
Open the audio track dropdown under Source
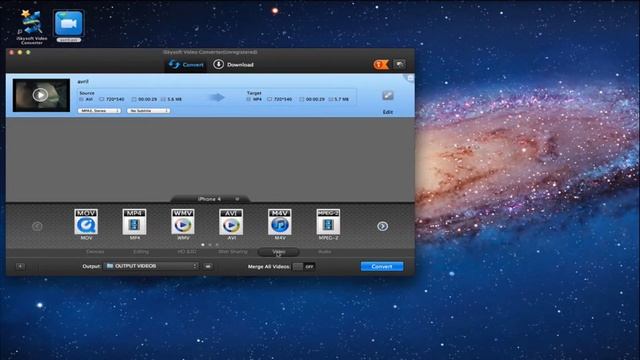(99, 111)
